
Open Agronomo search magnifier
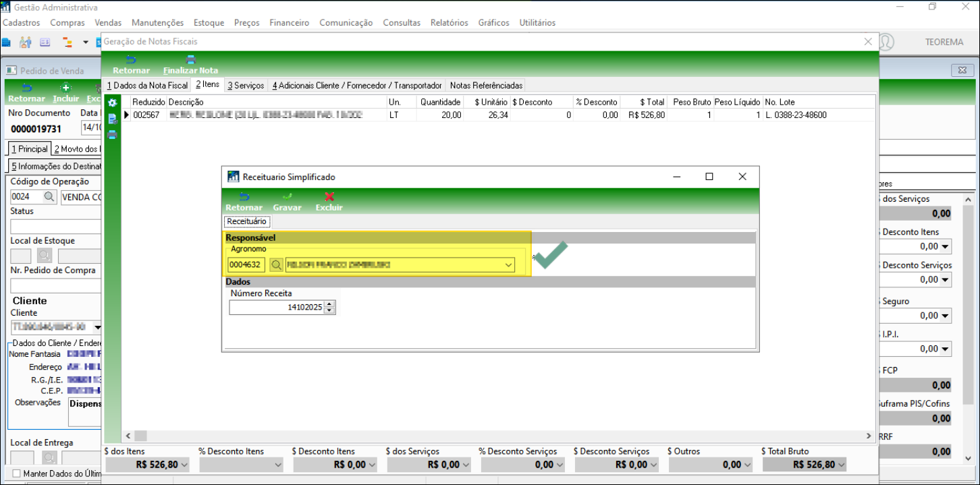click(277, 265)
